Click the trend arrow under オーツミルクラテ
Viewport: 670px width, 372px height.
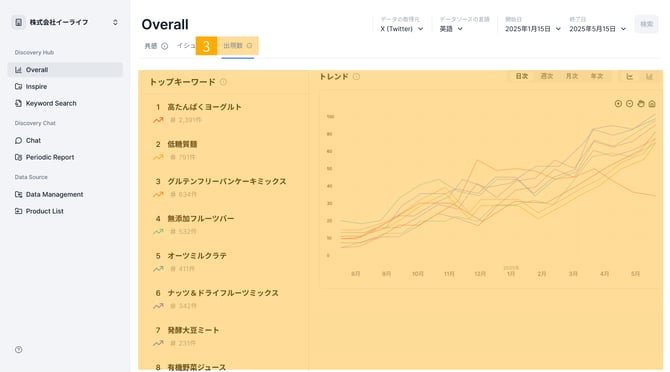click(x=158, y=269)
